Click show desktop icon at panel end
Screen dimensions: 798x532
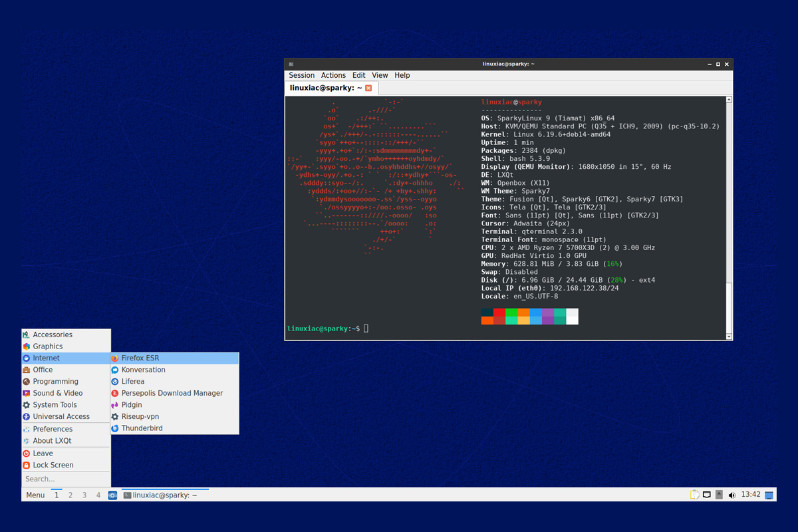769,495
